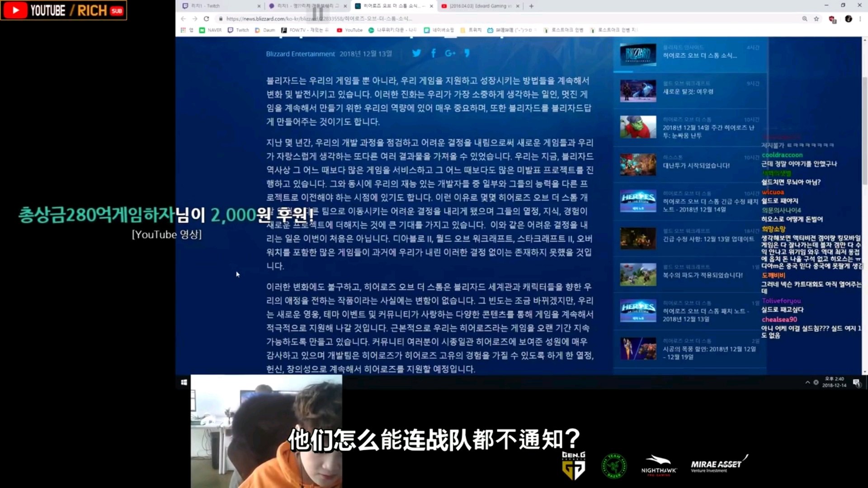868x488 pixels.
Task: Click the 새로운 탈것 article thumbnail
Action: [x=638, y=91]
